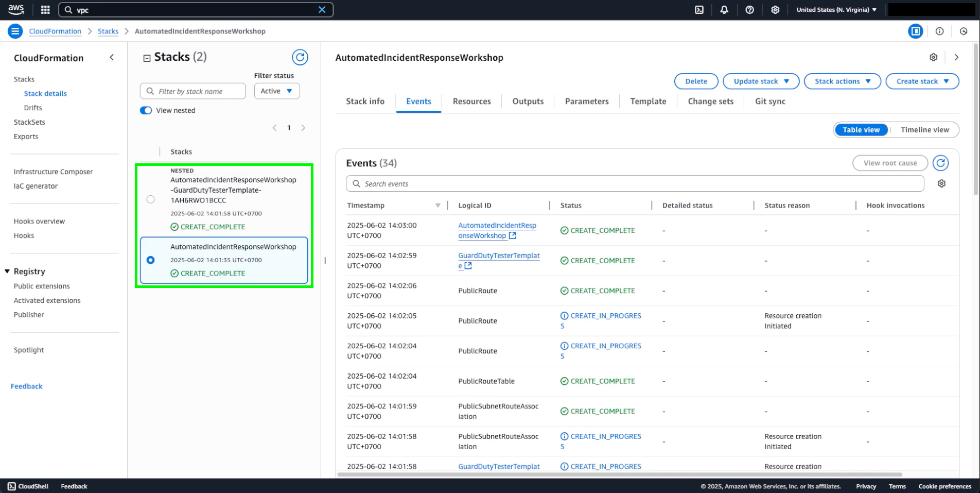Viewport: 980px width, 493px height.
Task: Toggle split panel view icon
Action: pyautogui.click(x=916, y=31)
